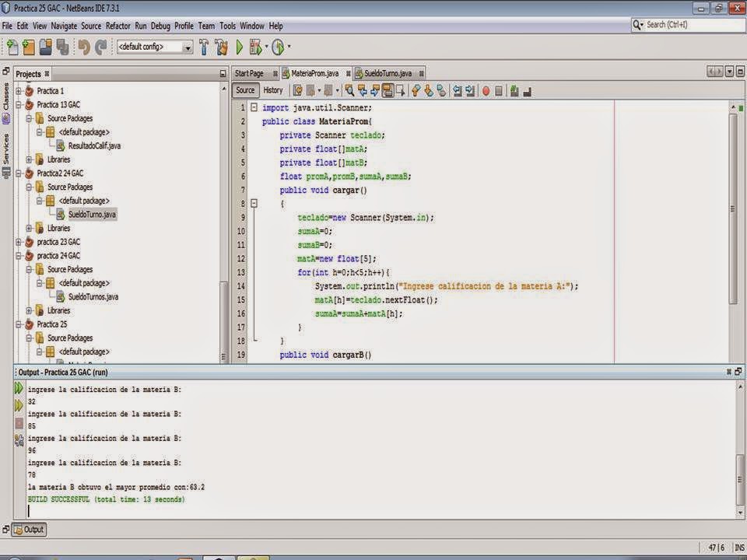Stop the running build with the stop icon

pos(19,422)
